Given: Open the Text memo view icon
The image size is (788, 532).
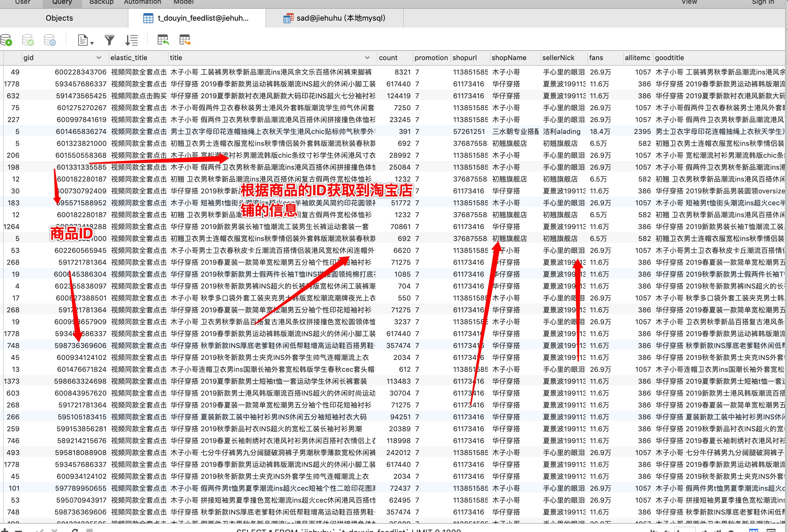Looking at the screenshot, I should coord(82,40).
